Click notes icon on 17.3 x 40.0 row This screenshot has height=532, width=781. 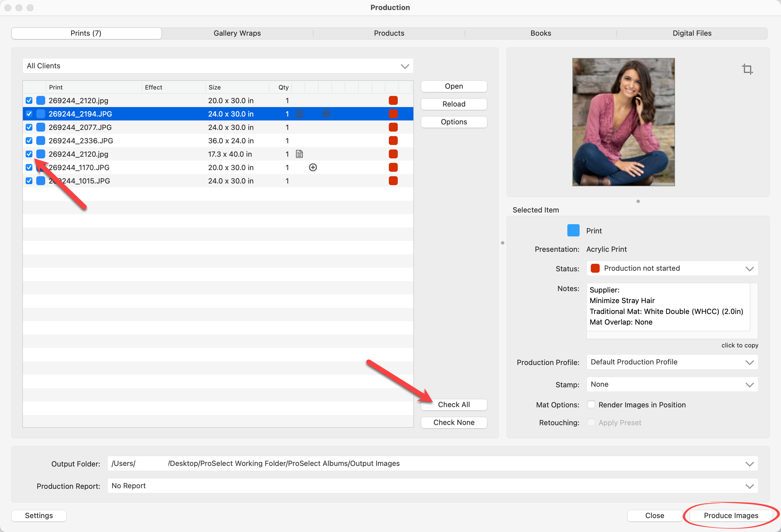point(299,154)
